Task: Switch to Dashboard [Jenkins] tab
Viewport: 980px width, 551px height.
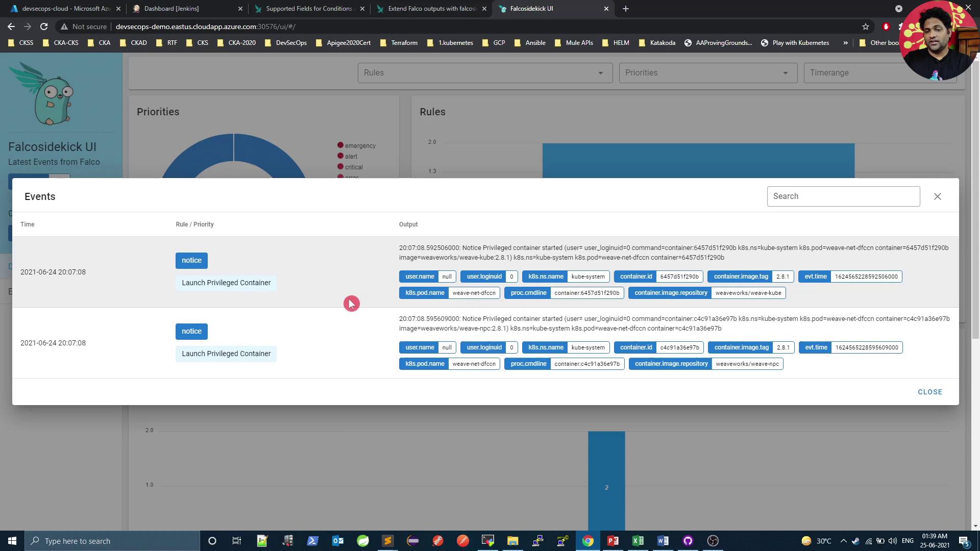Action: tap(171, 9)
